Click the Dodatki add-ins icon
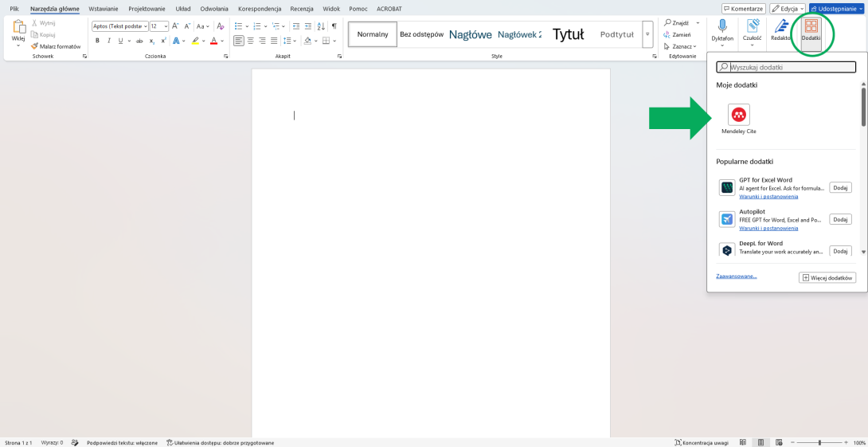Image resolution: width=868 pixels, height=447 pixels. 811,26
